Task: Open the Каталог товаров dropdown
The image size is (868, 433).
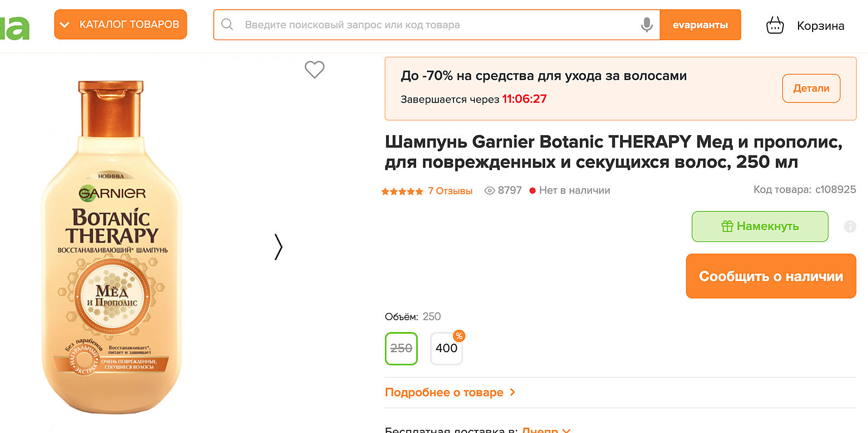Action: pyautogui.click(x=120, y=24)
